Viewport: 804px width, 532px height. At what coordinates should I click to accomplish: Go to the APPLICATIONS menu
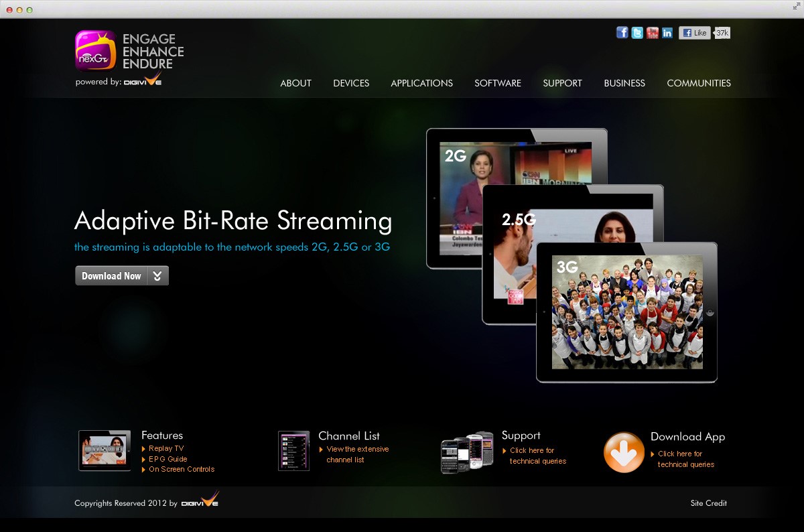pos(421,83)
